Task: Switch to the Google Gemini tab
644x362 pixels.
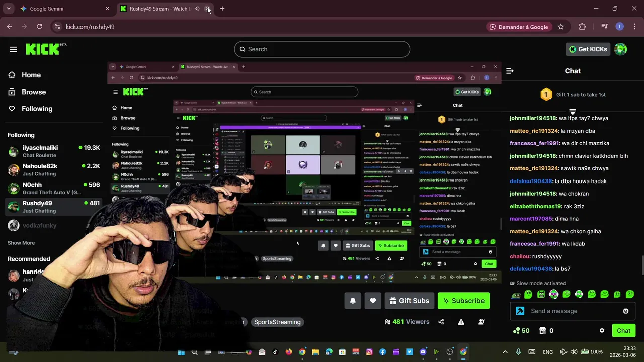Action: pos(64,9)
